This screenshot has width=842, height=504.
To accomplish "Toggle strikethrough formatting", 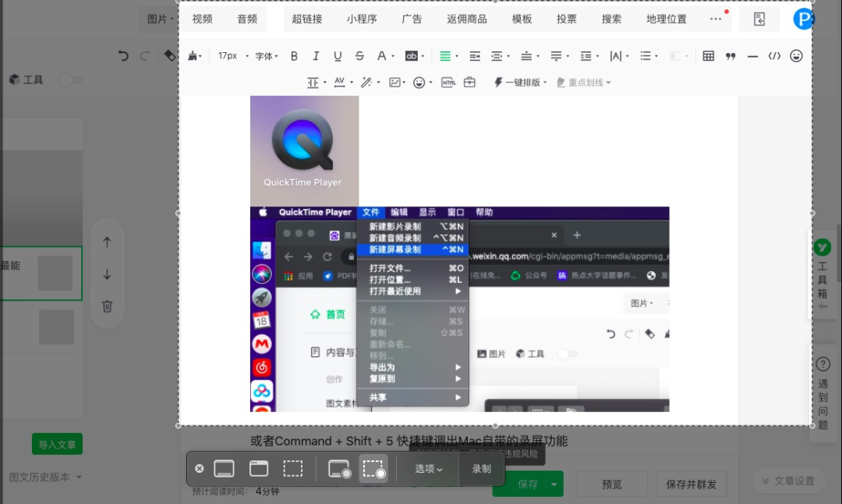I will point(359,56).
